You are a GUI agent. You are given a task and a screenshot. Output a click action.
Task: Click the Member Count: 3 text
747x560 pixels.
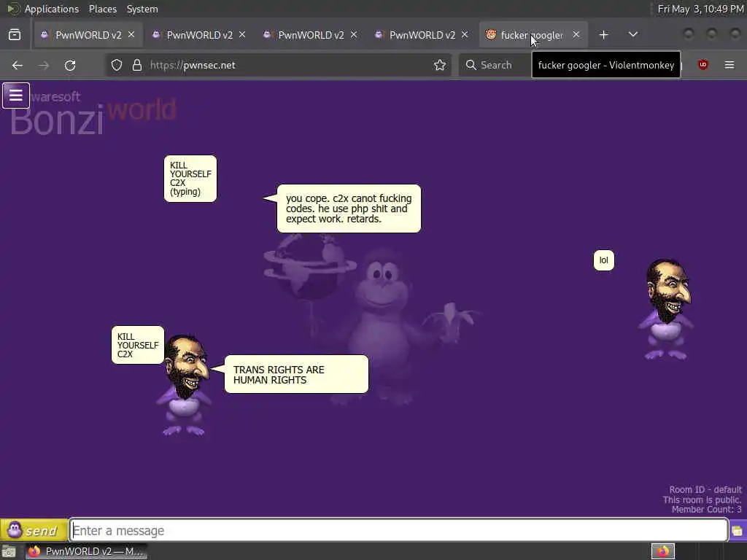pos(706,510)
